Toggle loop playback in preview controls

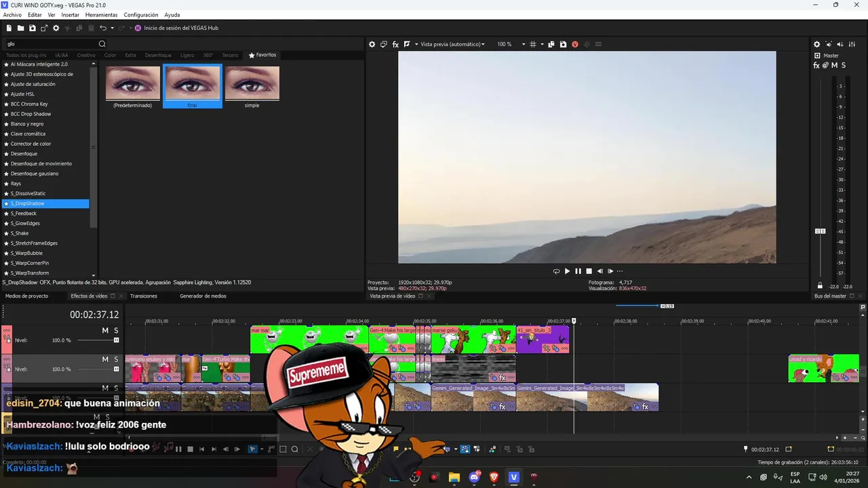[557, 271]
